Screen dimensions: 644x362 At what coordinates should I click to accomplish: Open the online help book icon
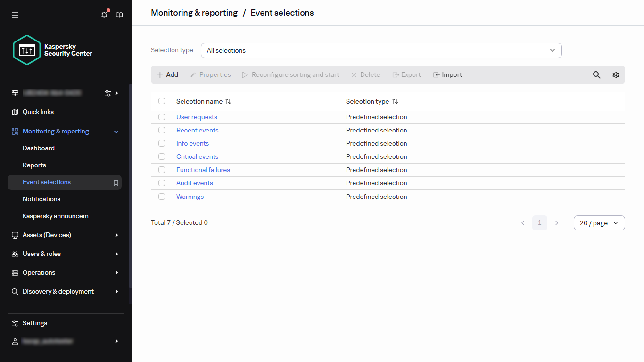point(119,15)
